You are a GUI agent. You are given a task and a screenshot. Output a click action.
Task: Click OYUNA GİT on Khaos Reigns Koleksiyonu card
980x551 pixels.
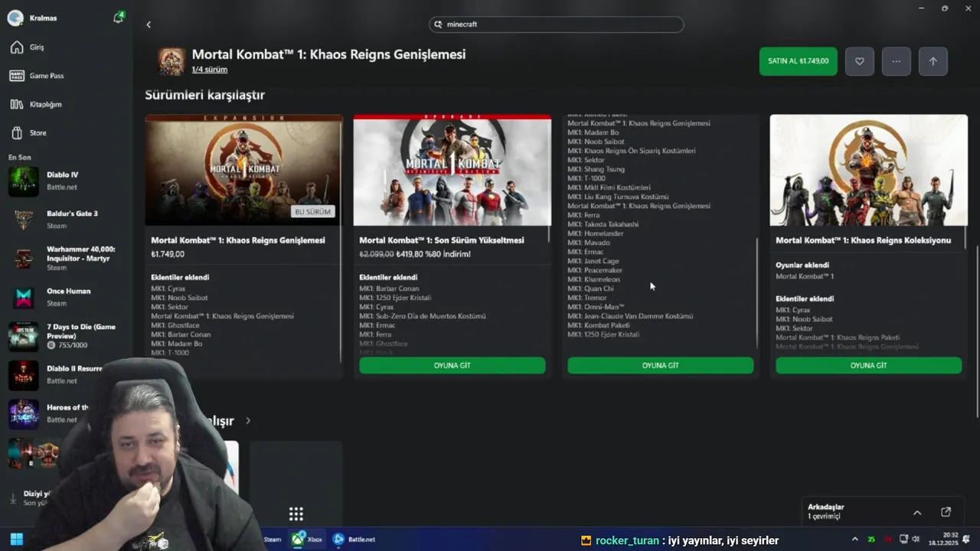[868, 365]
